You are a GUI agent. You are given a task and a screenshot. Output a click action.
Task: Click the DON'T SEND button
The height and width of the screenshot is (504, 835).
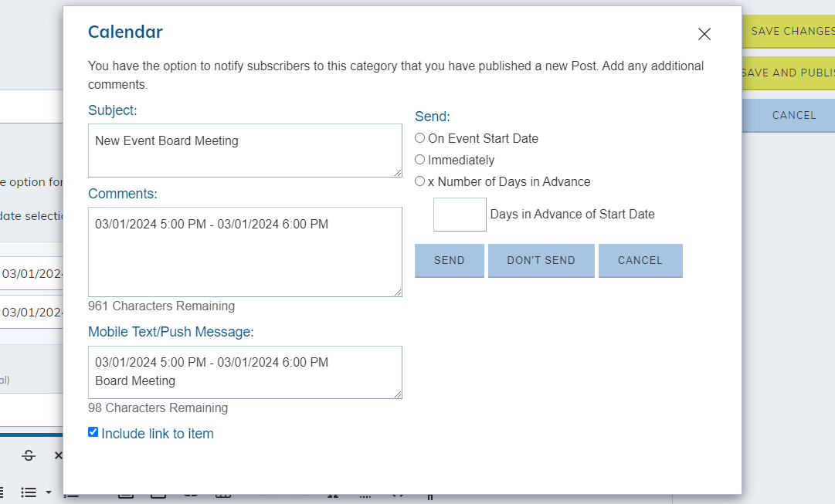tap(541, 260)
